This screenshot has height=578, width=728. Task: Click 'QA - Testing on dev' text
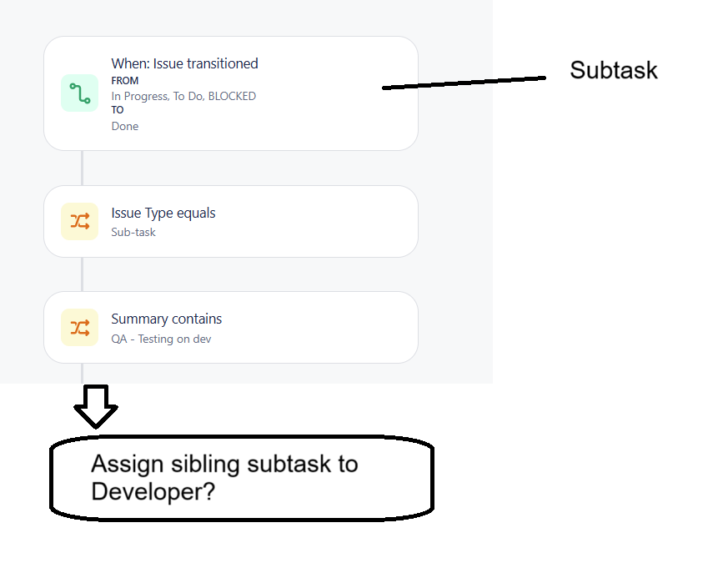pyautogui.click(x=161, y=339)
